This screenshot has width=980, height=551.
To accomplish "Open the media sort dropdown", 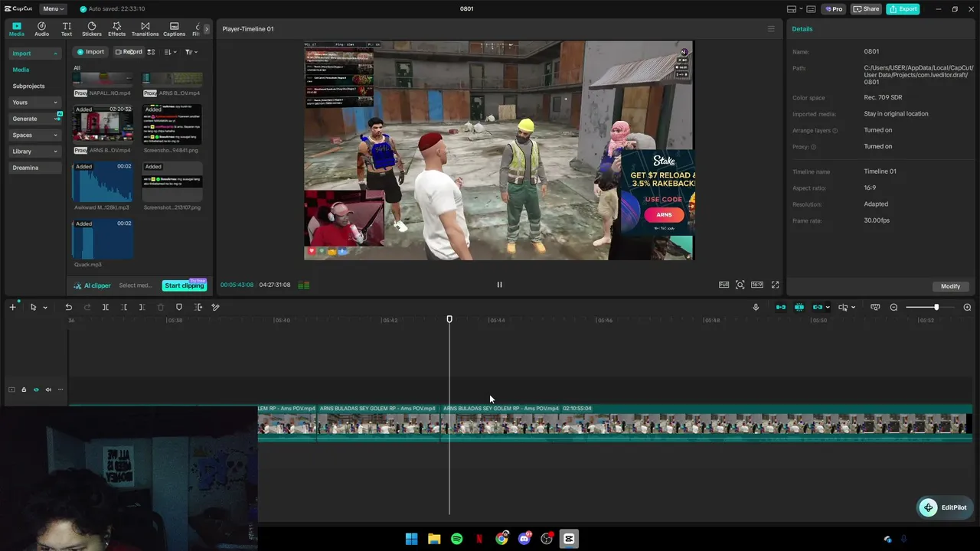I will point(171,52).
